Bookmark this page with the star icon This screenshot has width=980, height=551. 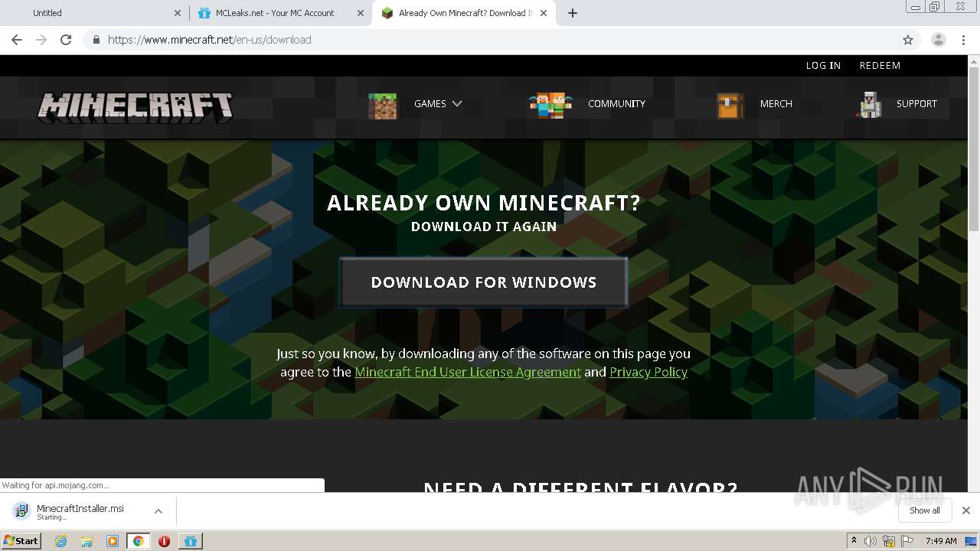tap(908, 40)
